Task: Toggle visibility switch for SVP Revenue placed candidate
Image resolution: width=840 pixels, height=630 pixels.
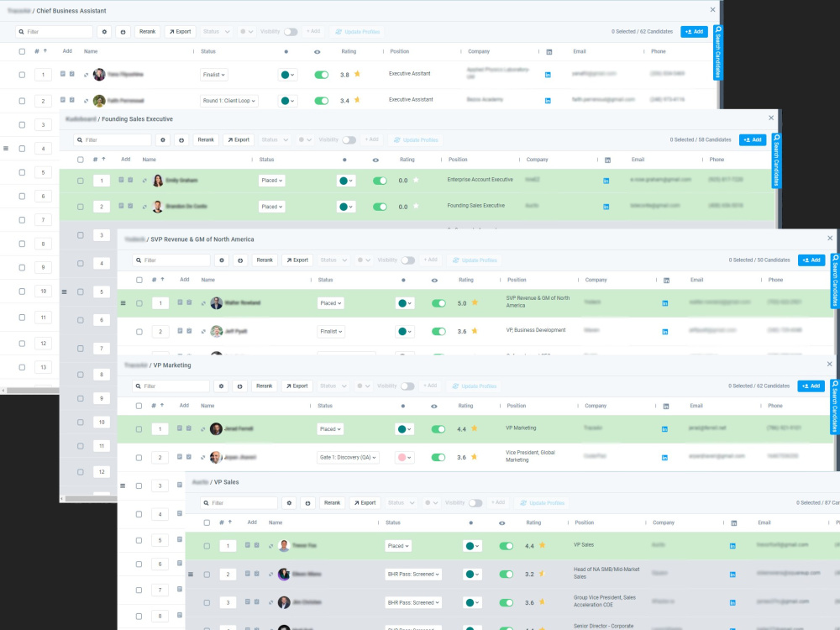Action: click(x=438, y=303)
